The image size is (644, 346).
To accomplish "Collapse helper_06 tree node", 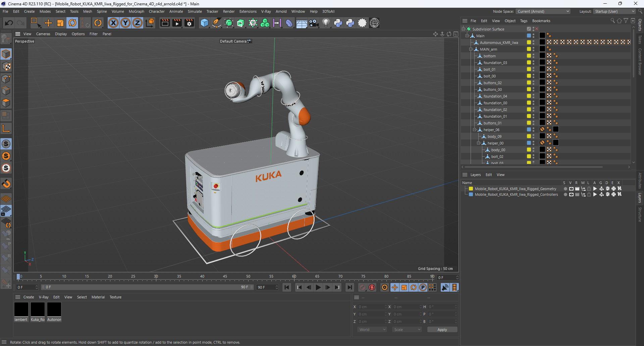I will (x=475, y=130).
